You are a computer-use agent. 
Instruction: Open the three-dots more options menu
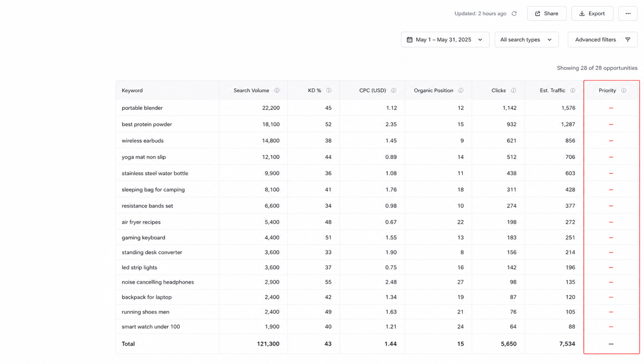[x=628, y=14]
